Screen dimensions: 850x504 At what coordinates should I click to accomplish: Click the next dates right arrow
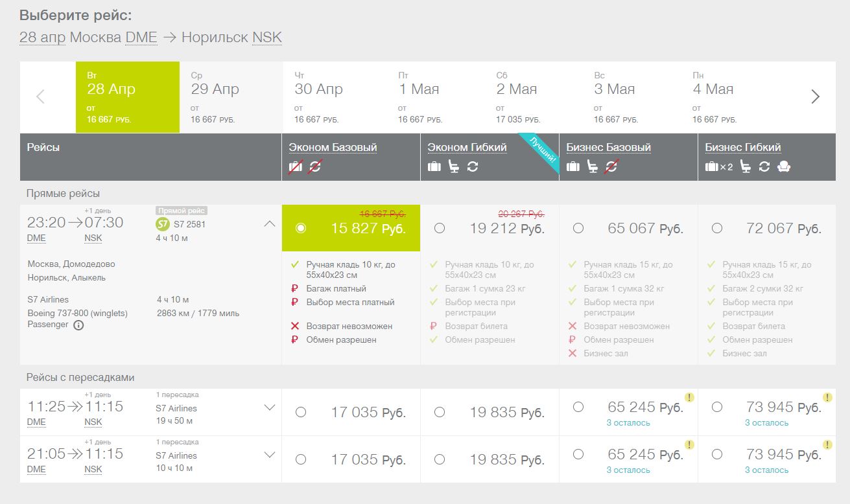(x=815, y=97)
